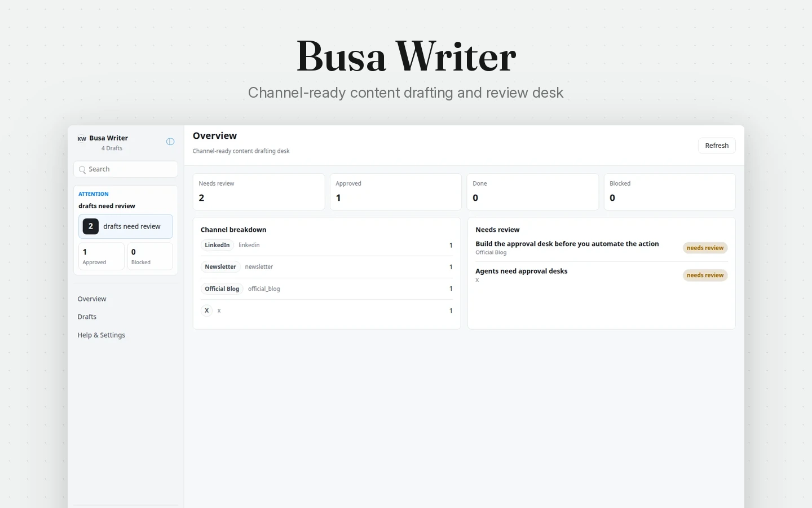This screenshot has height=508, width=812.
Task: Focus the Search input field
Action: (126, 169)
